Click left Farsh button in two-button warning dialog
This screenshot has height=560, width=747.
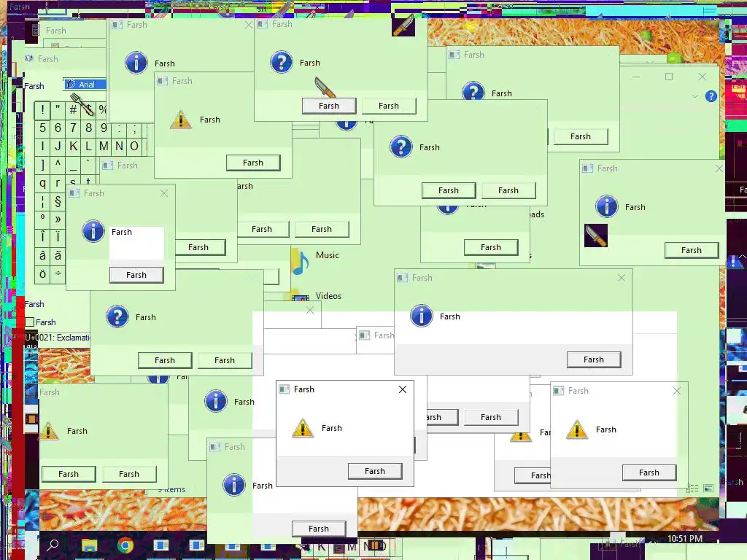69,474
